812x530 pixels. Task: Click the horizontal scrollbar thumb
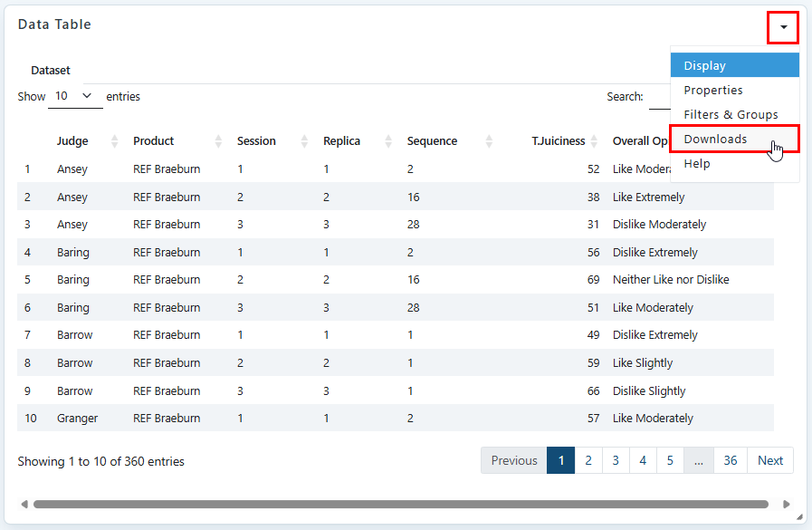[x=401, y=504]
